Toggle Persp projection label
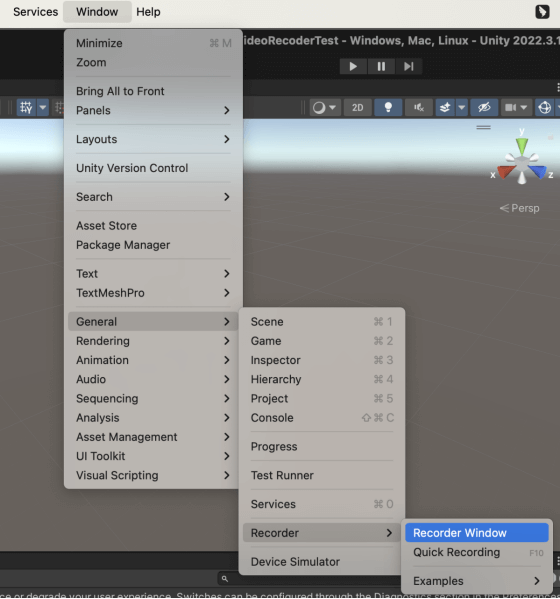 tap(520, 208)
